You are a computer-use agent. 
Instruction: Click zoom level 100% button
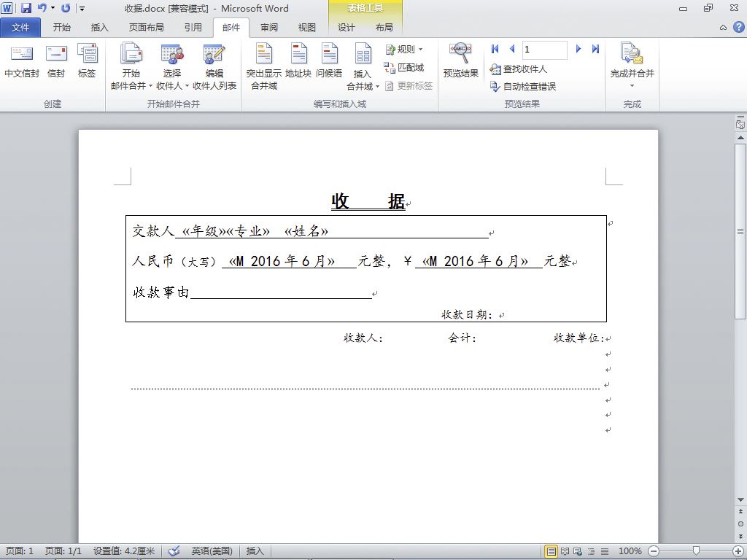[x=630, y=551]
